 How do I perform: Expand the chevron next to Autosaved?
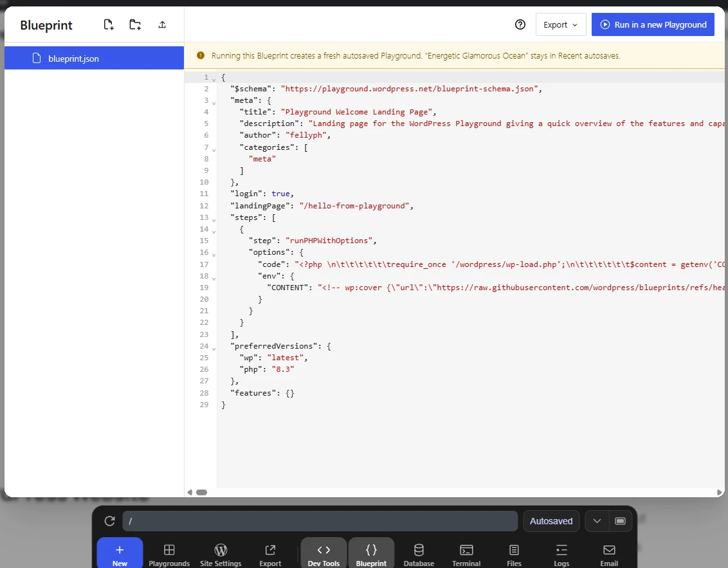pyautogui.click(x=597, y=521)
